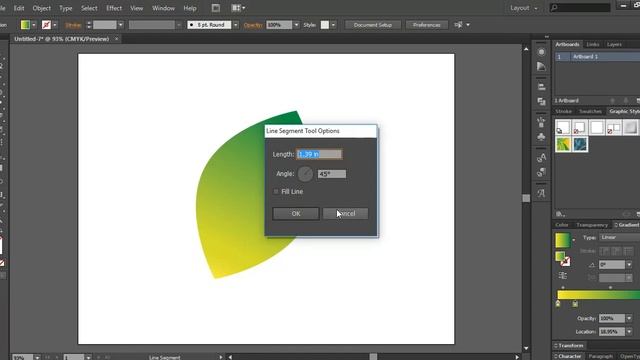Click OK in Line Segment Tool Options

(296, 213)
